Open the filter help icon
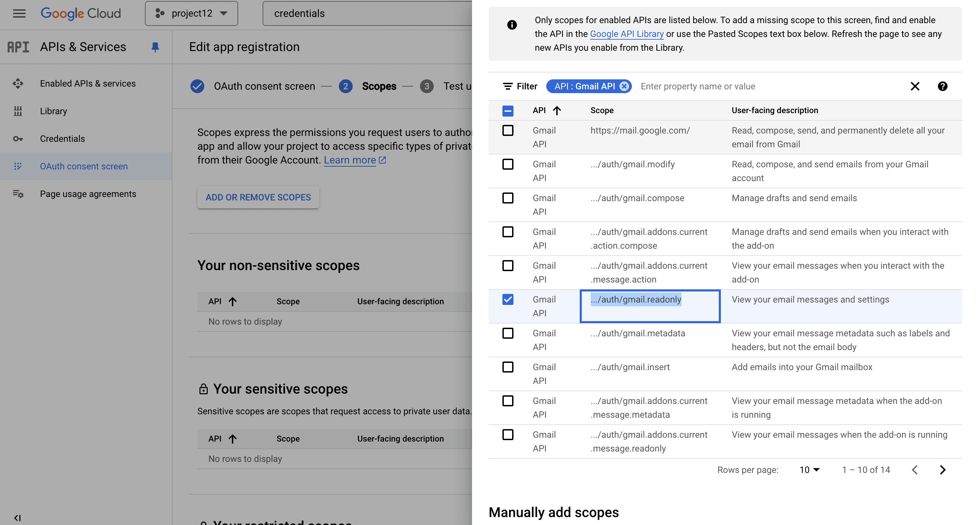The height and width of the screenshot is (525, 980). [942, 86]
